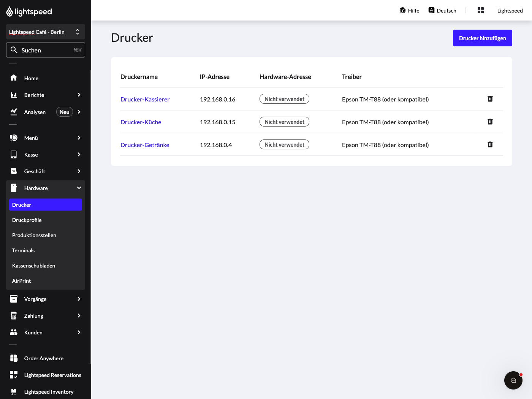This screenshot has width=532, height=399.
Task: Click the Hardware device icon
Action: [x=14, y=188]
